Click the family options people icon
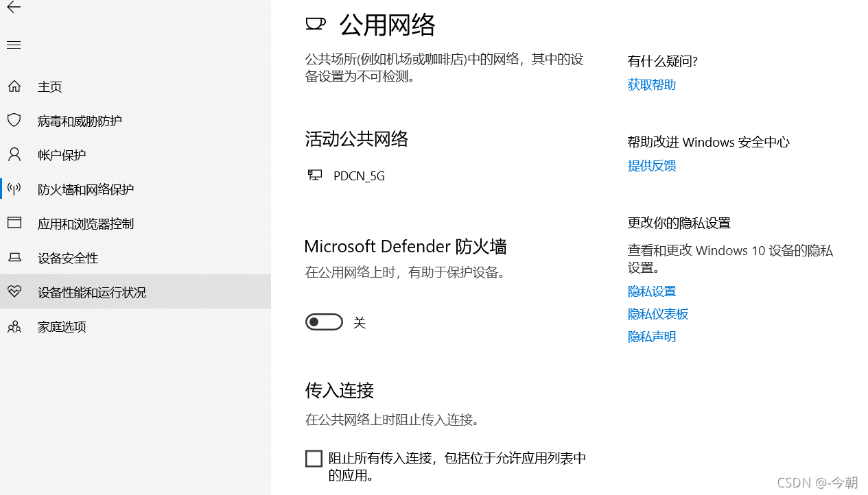Viewport: 868px width, 495px height. point(14,326)
